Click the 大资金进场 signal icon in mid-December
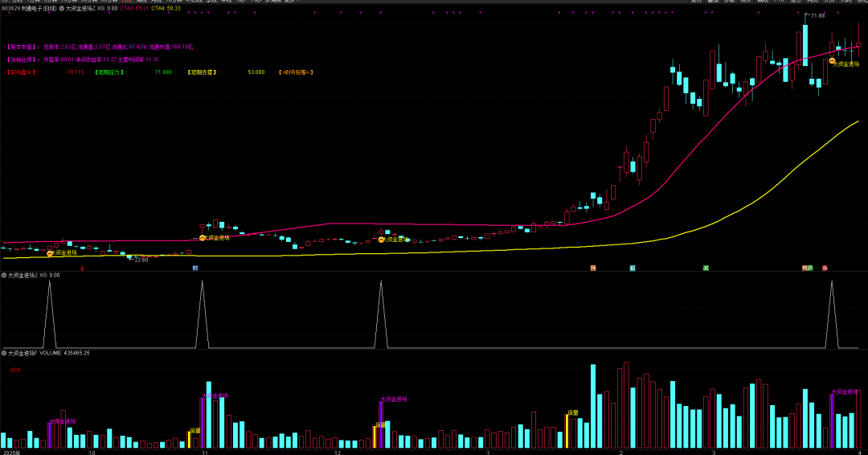Viewport: 868px width, 455px height. [x=381, y=240]
